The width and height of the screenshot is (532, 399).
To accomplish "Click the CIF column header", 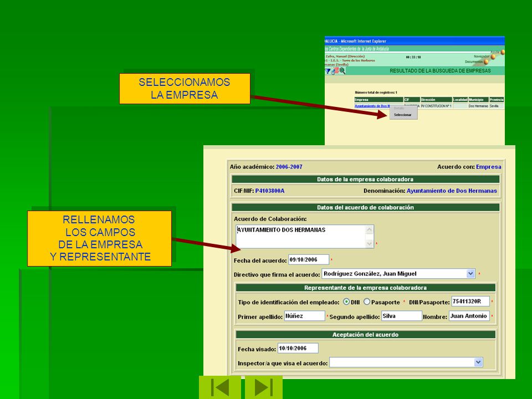I will click(x=412, y=100).
